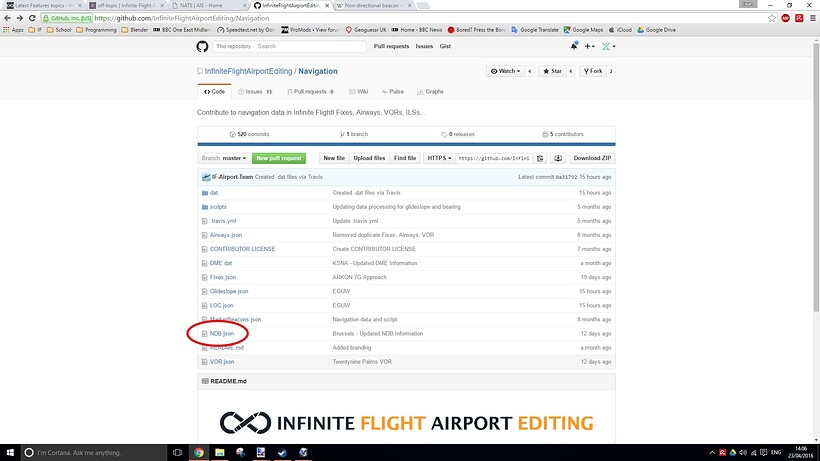
Task: Open the HTTPS protocol dropdown
Action: tap(439, 158)
